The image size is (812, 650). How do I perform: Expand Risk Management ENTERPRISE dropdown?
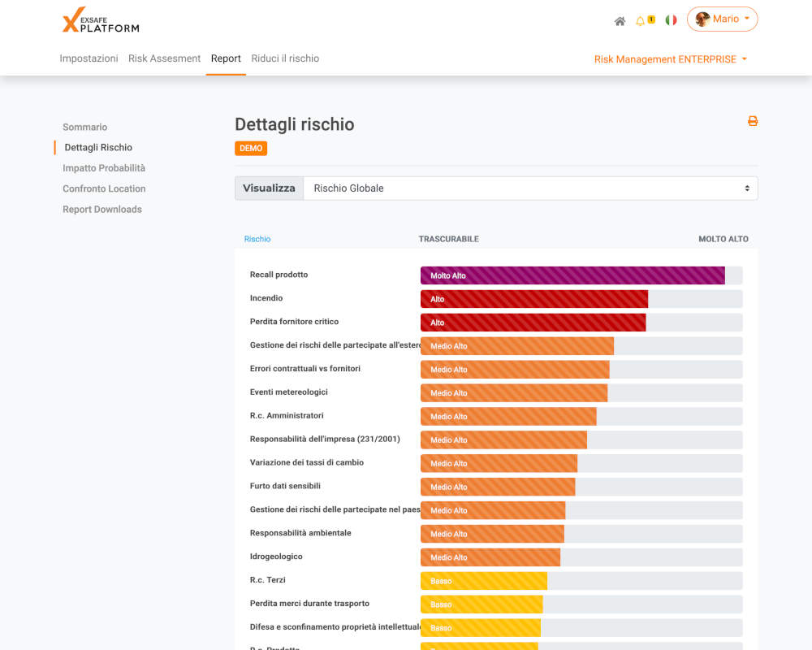point(671,59)
